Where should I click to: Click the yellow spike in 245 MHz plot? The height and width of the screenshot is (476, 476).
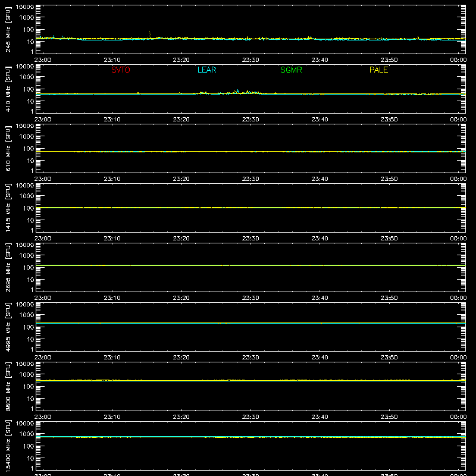[x=150, y=34]
